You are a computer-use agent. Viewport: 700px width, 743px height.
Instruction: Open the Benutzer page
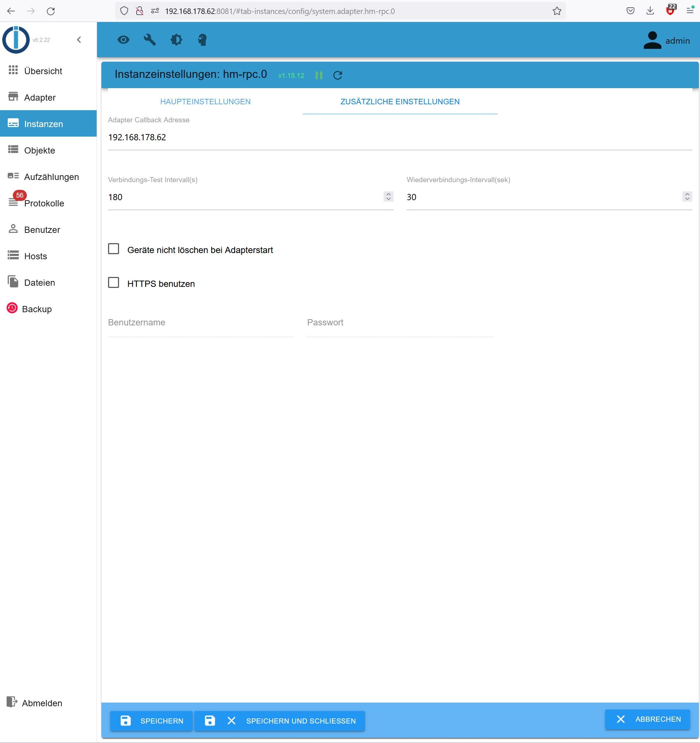pyautogui.click(x=48, y=230)
